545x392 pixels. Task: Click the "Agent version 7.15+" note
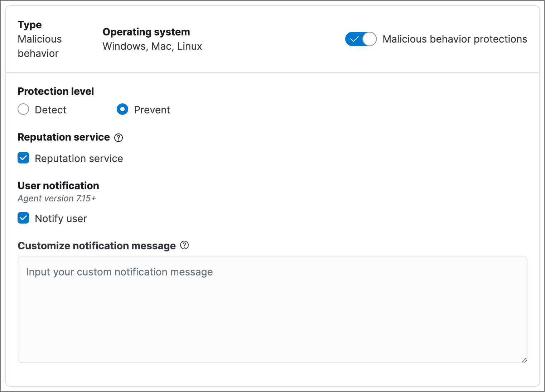(x=57, y=199)
